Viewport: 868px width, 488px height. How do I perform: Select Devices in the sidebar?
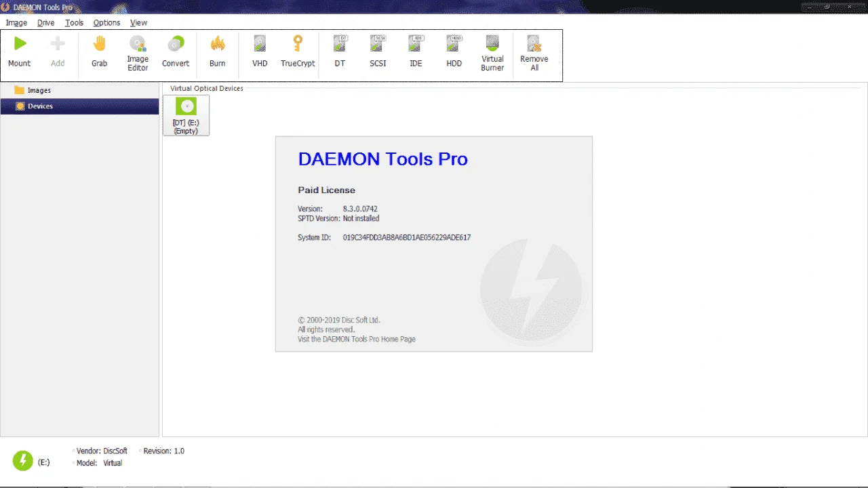coord(79,106)
